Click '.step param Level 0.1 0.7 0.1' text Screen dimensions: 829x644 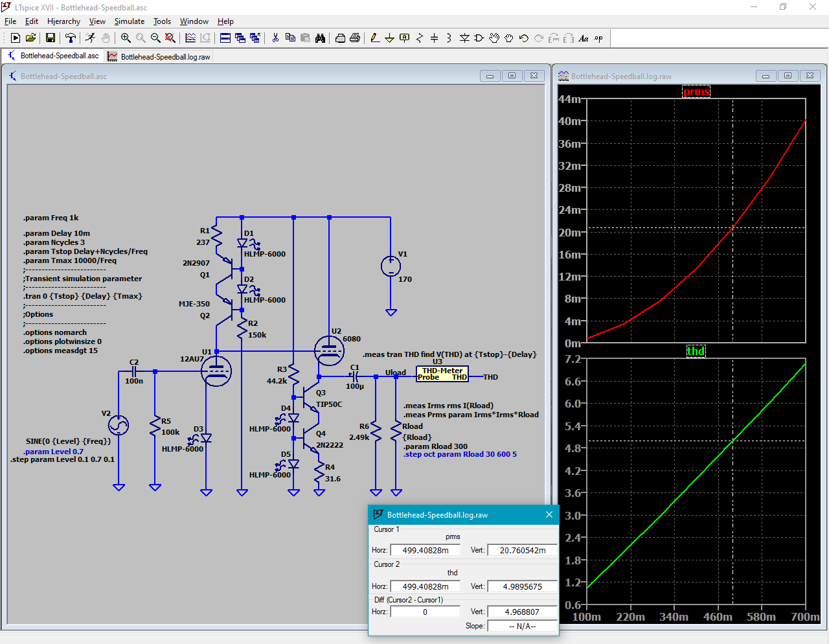point(62,459)
